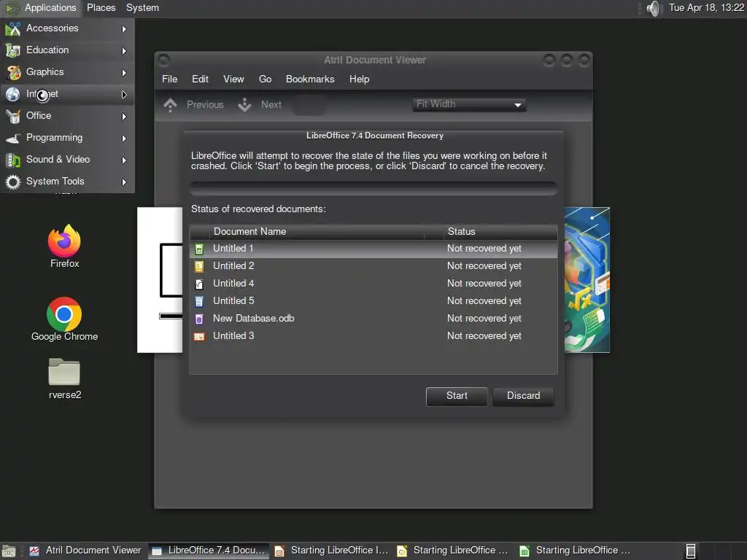Viewport: 747px width, 560px height.
Task: Switch to LibreOffice 7.4 Docu... taskbar button
Action: [209, 551]
